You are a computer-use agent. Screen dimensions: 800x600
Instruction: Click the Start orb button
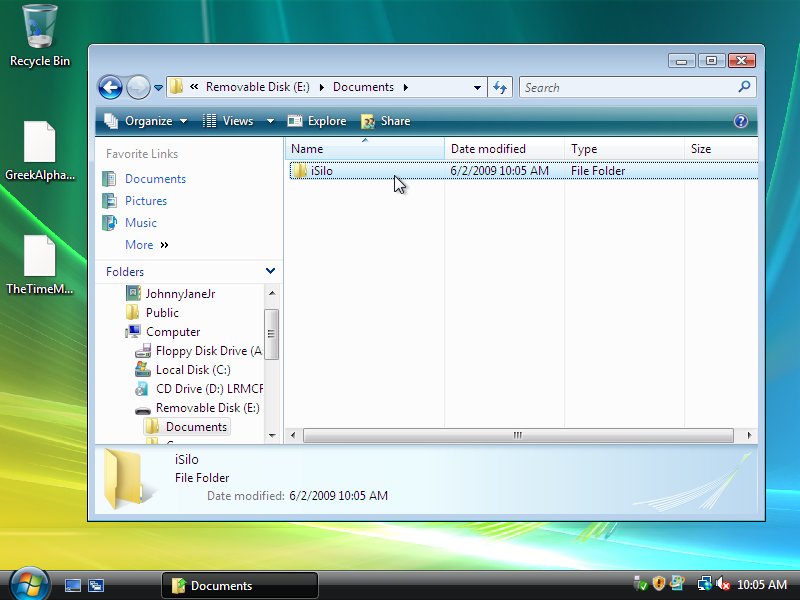pos(29,584)
